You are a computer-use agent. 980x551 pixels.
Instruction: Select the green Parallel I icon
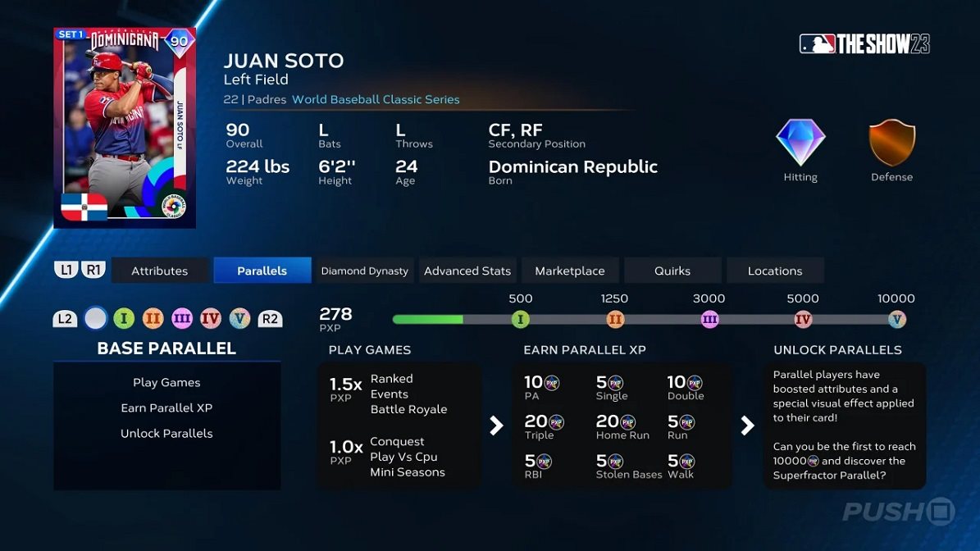[124, 319]
